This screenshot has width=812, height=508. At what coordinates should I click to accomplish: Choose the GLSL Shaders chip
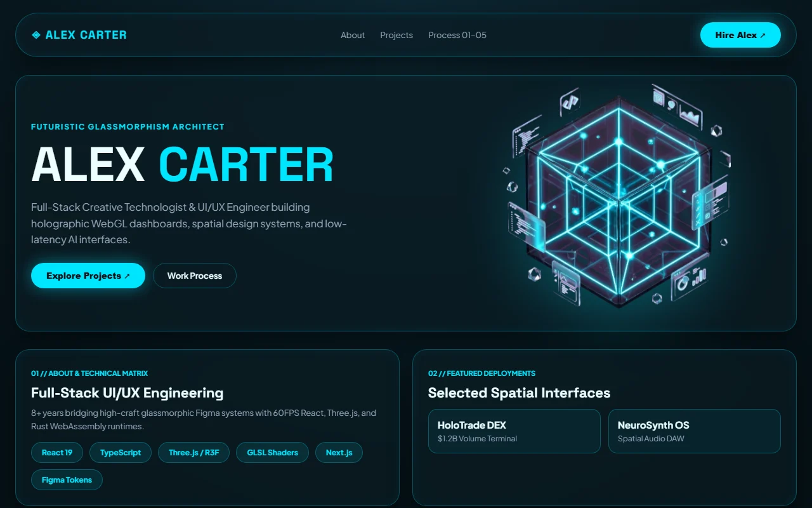click(273, 453)
